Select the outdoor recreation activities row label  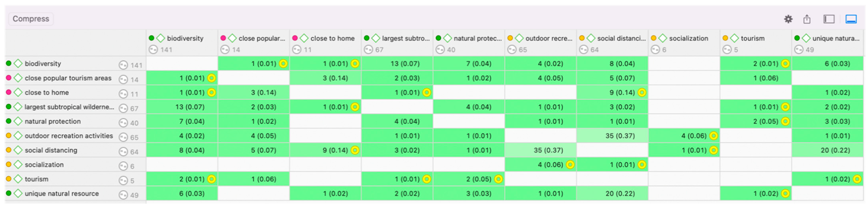pos(69,136)
